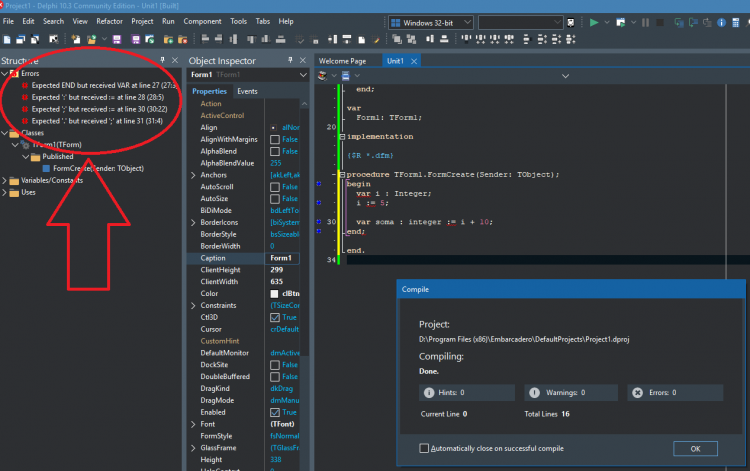This screenshot has width=750, height=471.
Task: Open the Refactor menu
Action: click(x=110, y=21)
